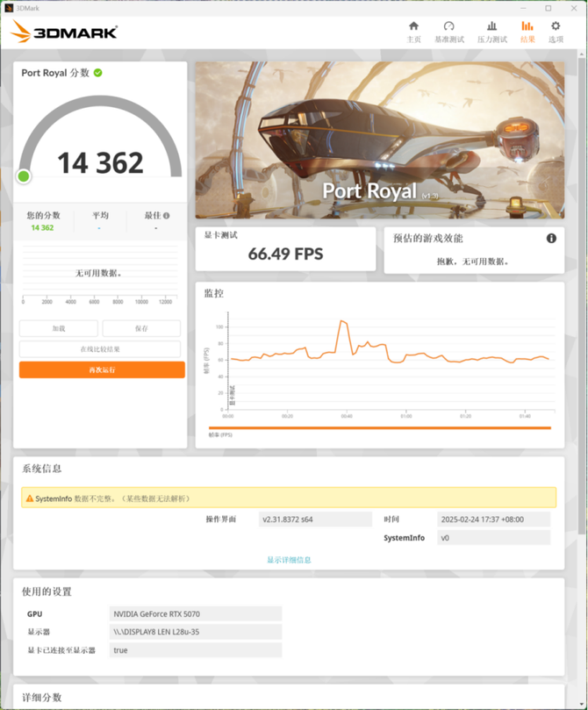Click the orange timeline bar under monitoring chart

(x=380, y=427)
